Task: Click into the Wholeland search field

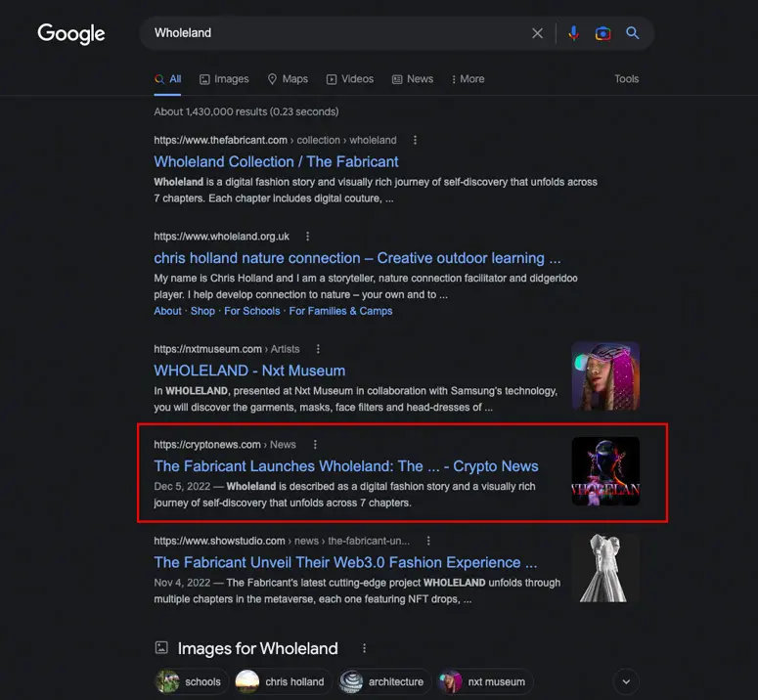Action: click(338, 33)
